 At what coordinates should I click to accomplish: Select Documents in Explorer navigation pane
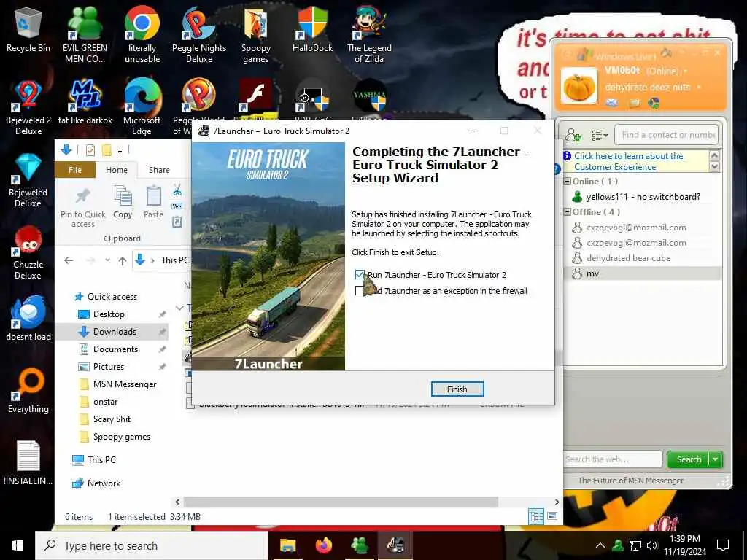115,349
